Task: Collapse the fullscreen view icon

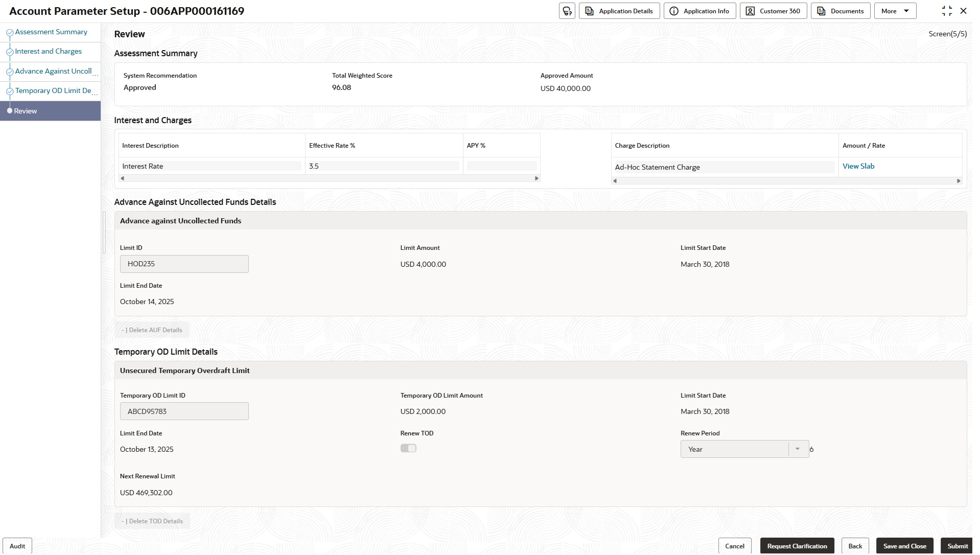Action: (x=946, y=11)
